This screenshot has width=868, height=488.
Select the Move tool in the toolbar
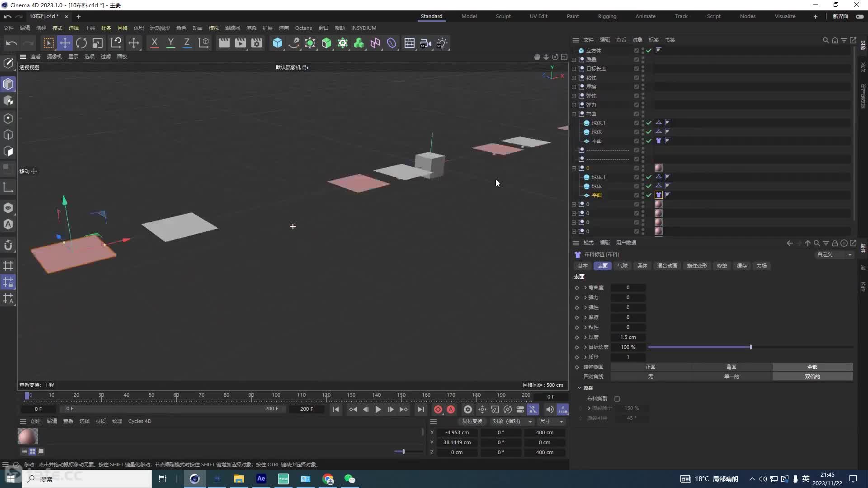[x=65, y=43]
